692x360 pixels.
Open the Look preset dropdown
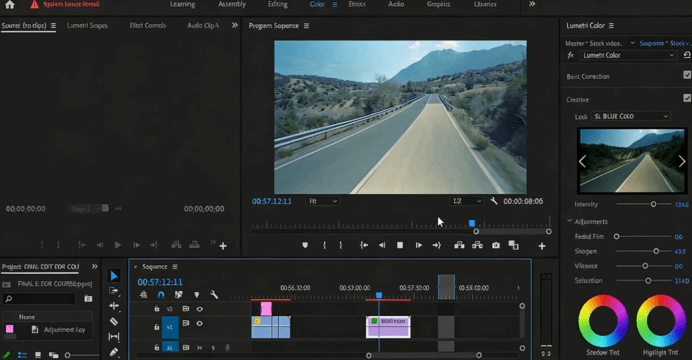(631, 116)
